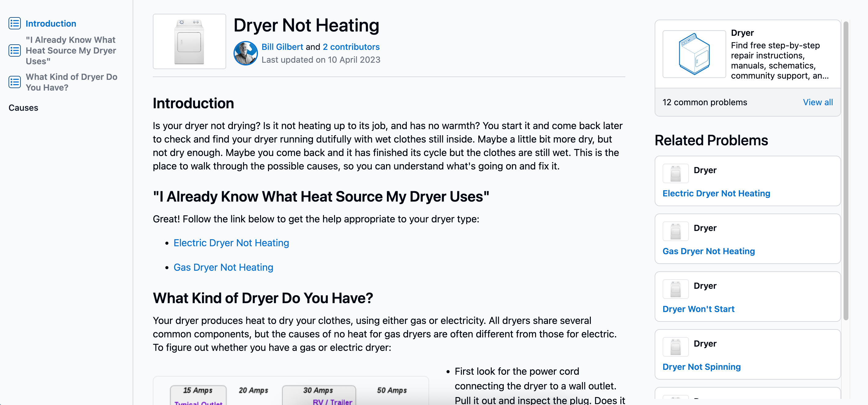Image resolution: width=868 pixels, height=405 pixels.
Task: Select "Causes" in the sidebar
Action: point(23,108)
